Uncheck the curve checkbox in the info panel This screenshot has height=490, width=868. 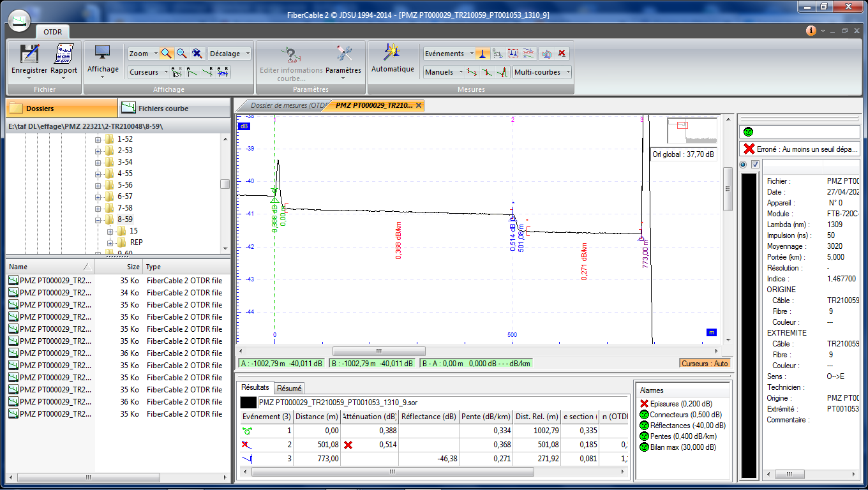[755, 165]
